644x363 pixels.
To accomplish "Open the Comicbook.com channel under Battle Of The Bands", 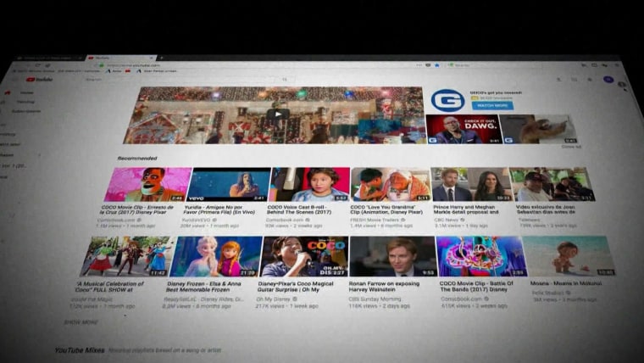I will tap(462, 299).
